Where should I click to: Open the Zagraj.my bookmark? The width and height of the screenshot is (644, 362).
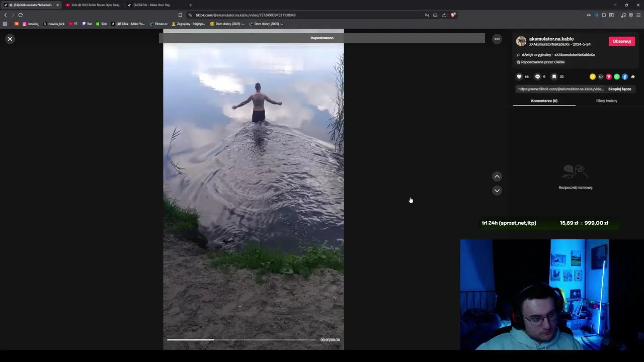point(189,24)
